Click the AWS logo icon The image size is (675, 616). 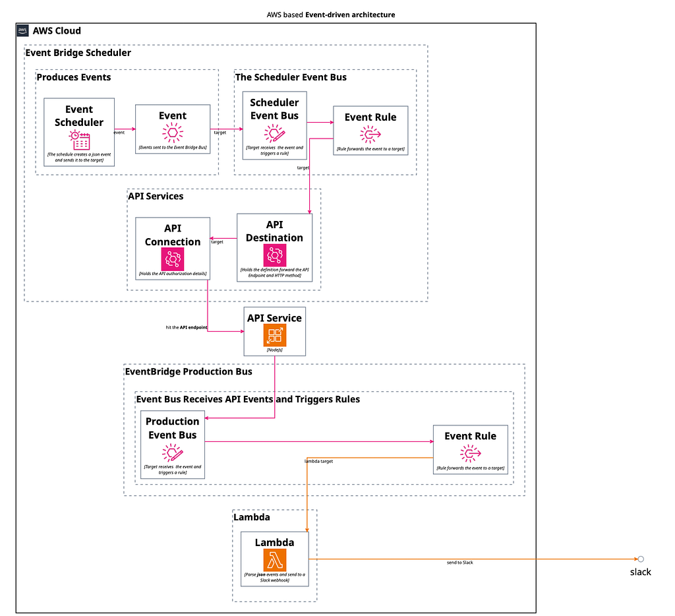tap(23, 30)
